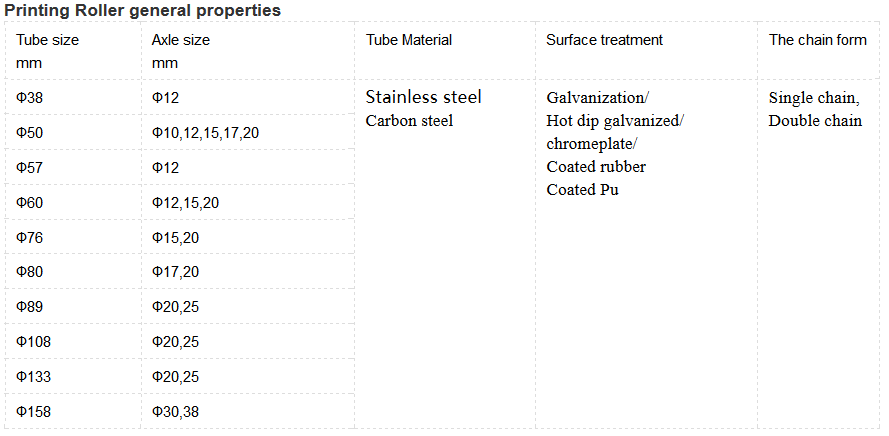Click the Surface treatment column header

click(604, 40)
